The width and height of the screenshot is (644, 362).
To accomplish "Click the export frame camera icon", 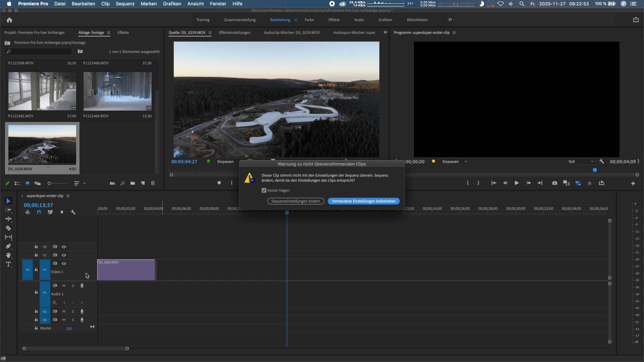I will [x=554, y=183].
